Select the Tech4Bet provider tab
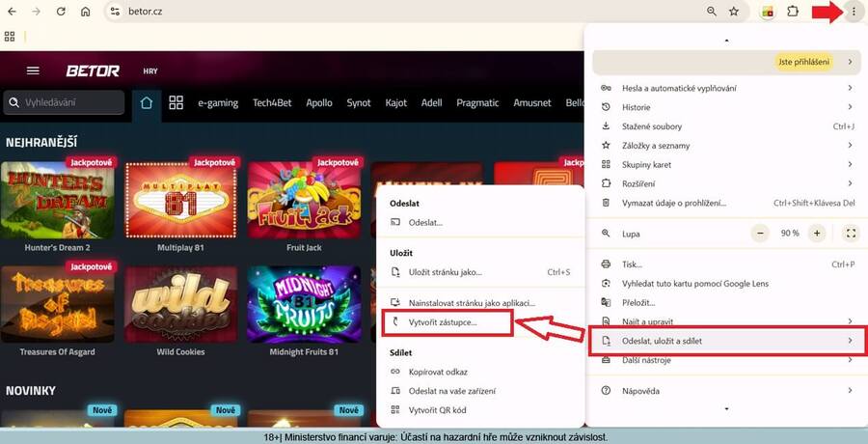The width and height of the screenshot is (868, 444). 272,103
